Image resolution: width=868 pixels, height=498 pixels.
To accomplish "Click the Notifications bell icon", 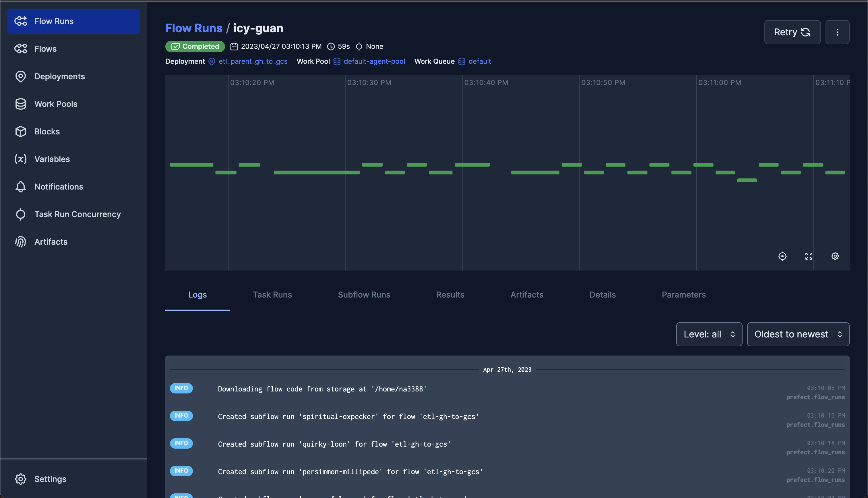I will [20, 187].
